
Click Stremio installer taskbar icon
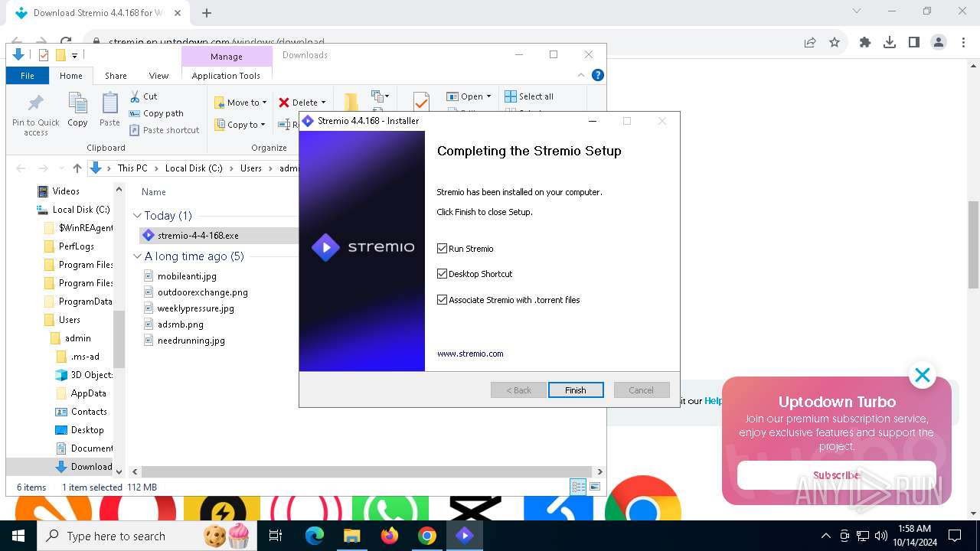pyautogui.click(x=465, y=536)
